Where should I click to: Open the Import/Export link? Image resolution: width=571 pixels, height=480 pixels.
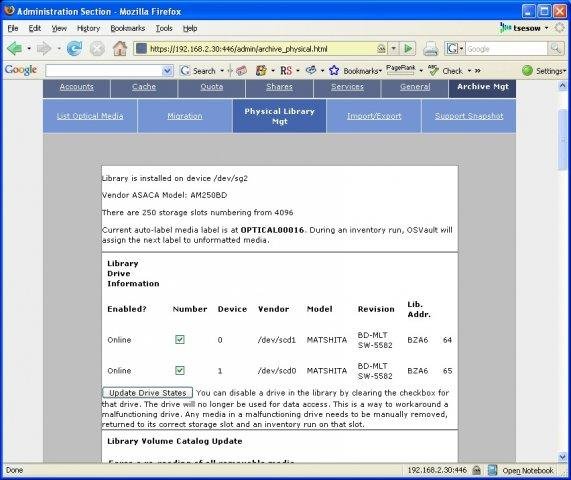[x=374, y=116]
